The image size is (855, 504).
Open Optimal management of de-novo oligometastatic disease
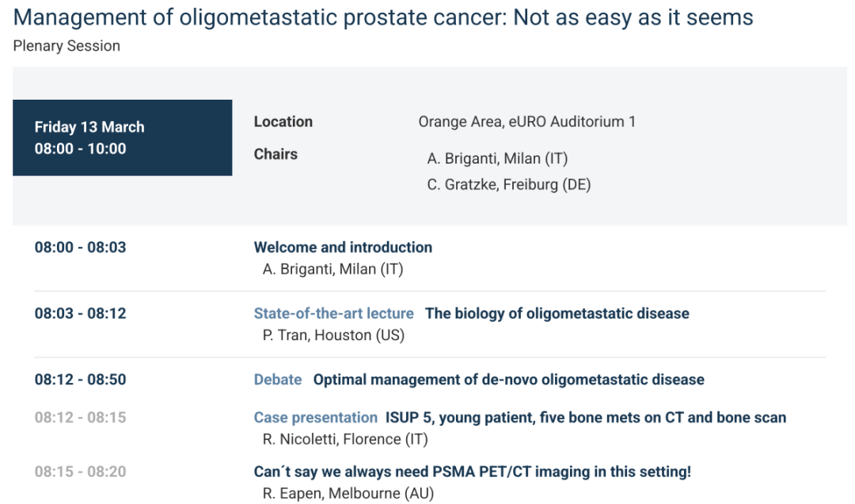pyautogui.click(x=508, y=380)
